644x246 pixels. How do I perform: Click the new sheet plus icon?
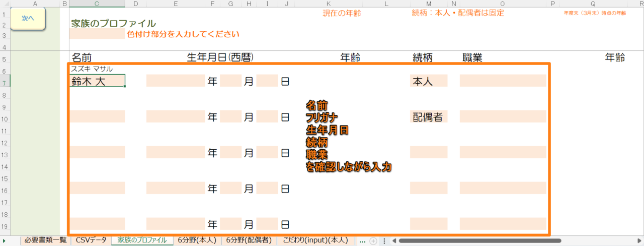[373, 241]
